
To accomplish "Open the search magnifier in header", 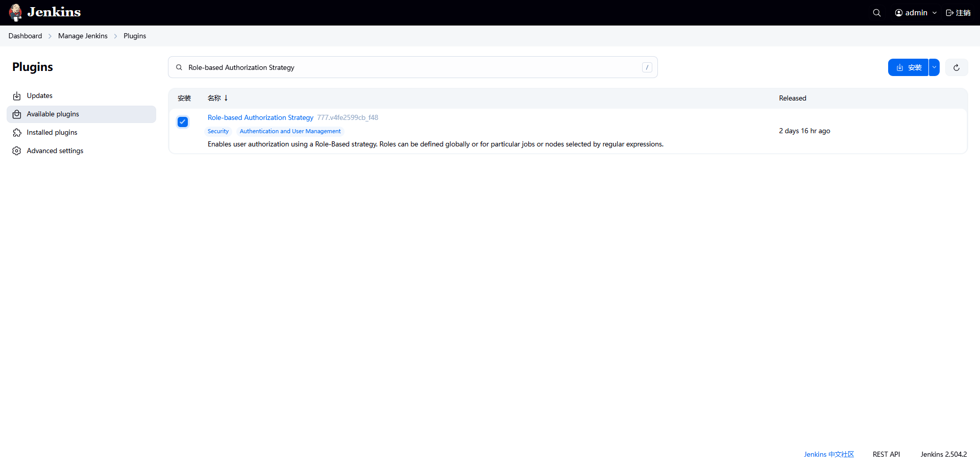I will click(876, 13).
